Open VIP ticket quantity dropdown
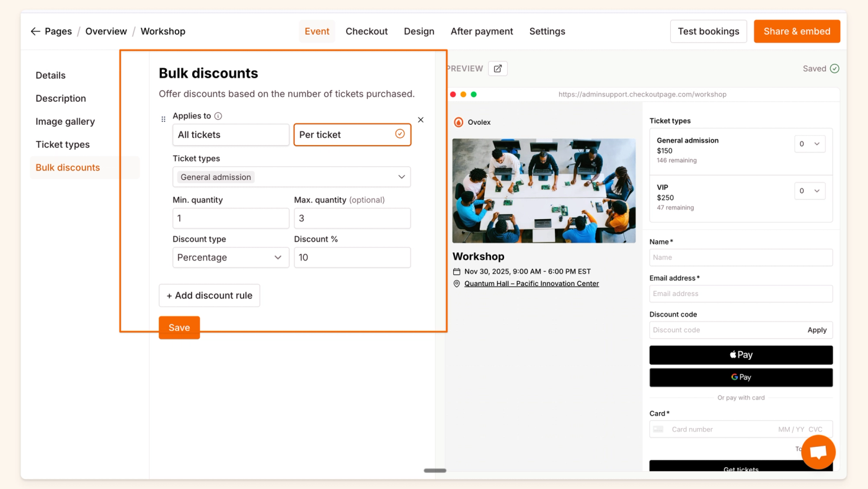Viewport: 868px width, 489px height. click(x=810, y=191)
